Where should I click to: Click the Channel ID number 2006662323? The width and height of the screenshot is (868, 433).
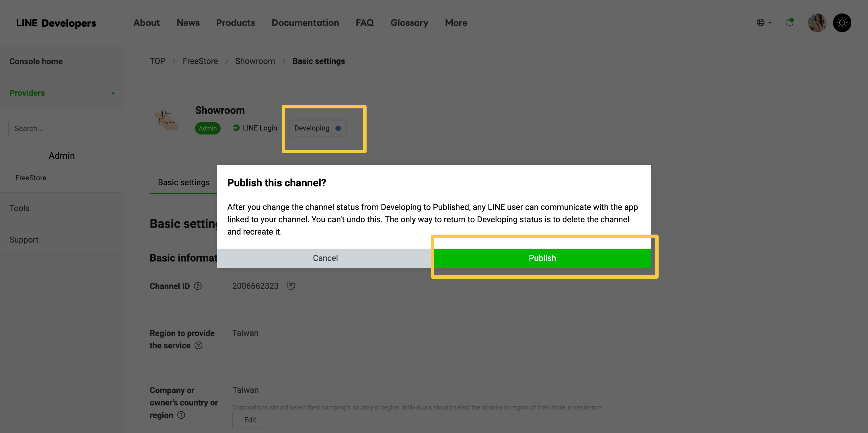point(255,286)
